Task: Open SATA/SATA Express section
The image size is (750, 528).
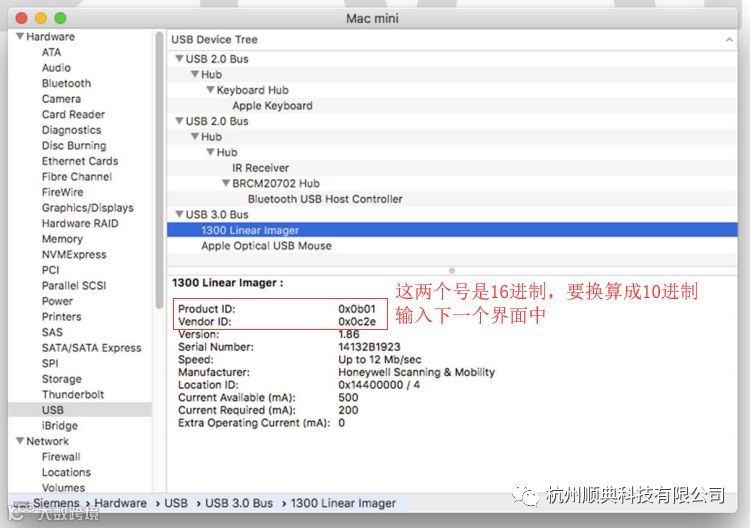Action: 91,348
